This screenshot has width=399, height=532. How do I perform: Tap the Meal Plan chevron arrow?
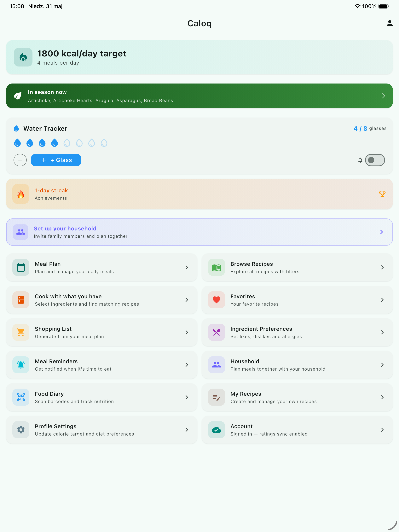click(x=187, y=267)
